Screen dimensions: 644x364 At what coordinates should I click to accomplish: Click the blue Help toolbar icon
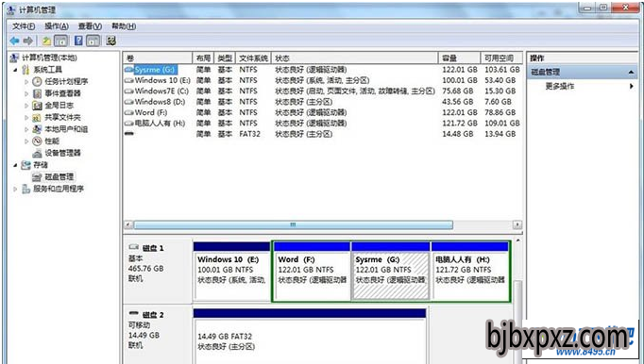coord(78,41)
